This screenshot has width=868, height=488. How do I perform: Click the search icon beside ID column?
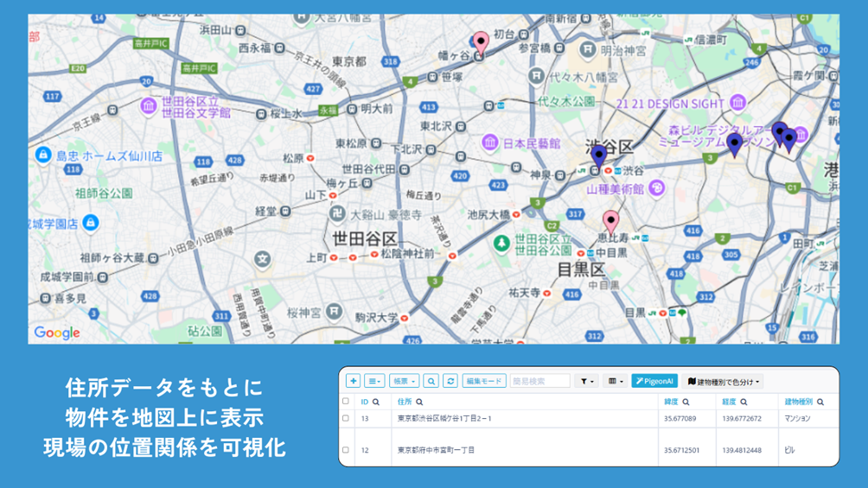click(376, 402)
